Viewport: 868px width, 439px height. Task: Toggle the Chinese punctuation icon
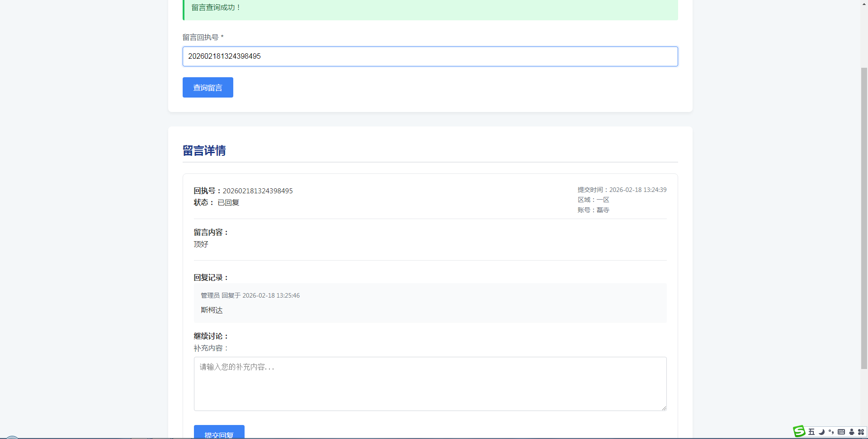(x=831, y=432)
